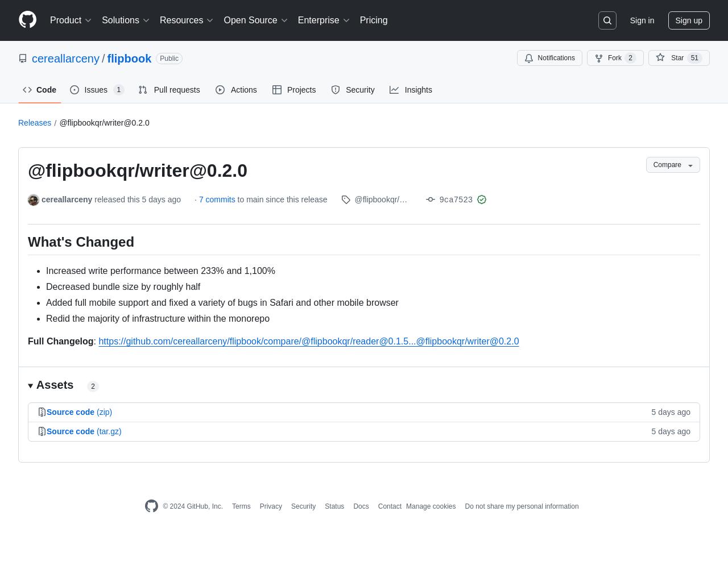Click 'Decreased bundle size by roughly half' text
This screenshot has width=728, height=582.
click(123, 287)
